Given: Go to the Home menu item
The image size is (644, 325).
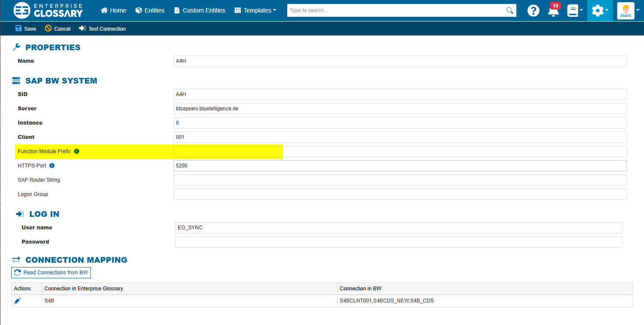Looking at the screenshot, I should [x=113, y=10].
